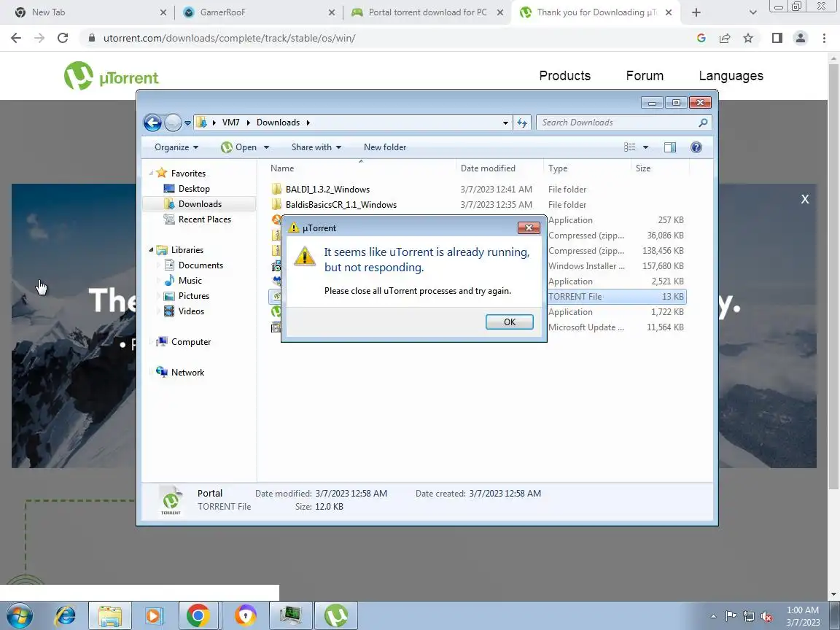The image size is (840, 630).
Task: Expand the Open button dropdown arrow
Action: 266,147
